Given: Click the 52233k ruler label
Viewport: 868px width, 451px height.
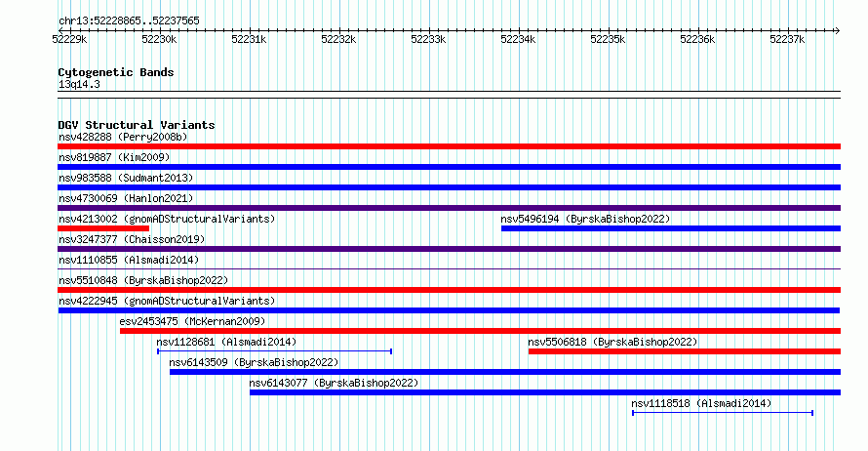Looking at the screenshot, I should coord(428,39).
